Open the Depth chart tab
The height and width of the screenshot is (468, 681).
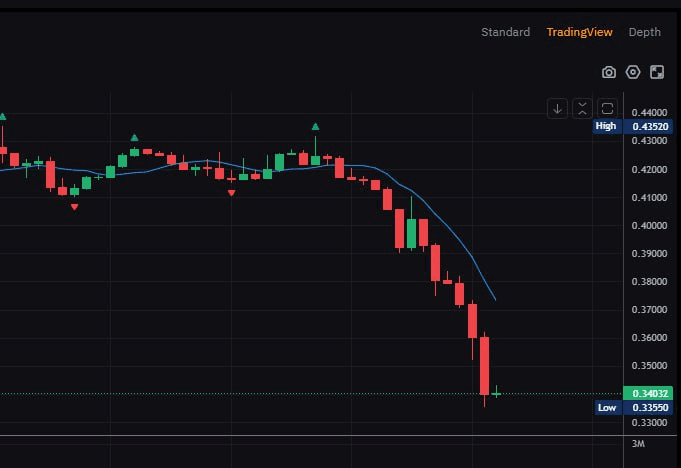[644, 32]
